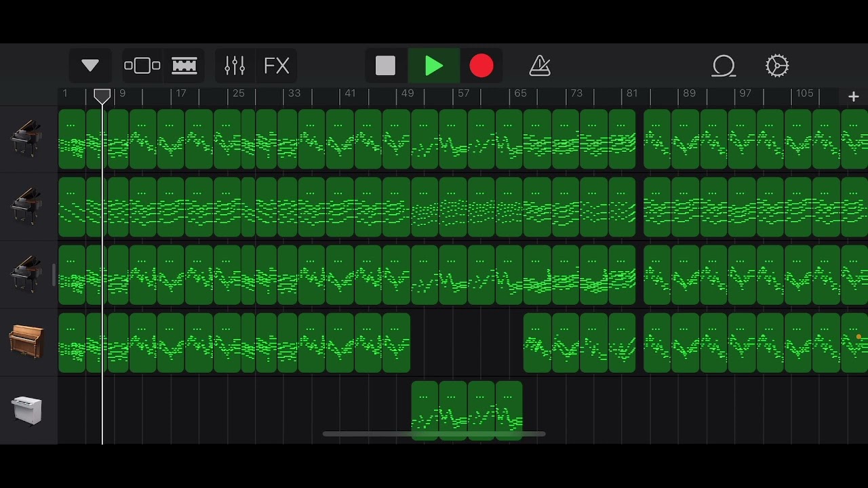Screen dimensions: 868x488
Task: Stop playback with the square button
Action: coord(385,66)
